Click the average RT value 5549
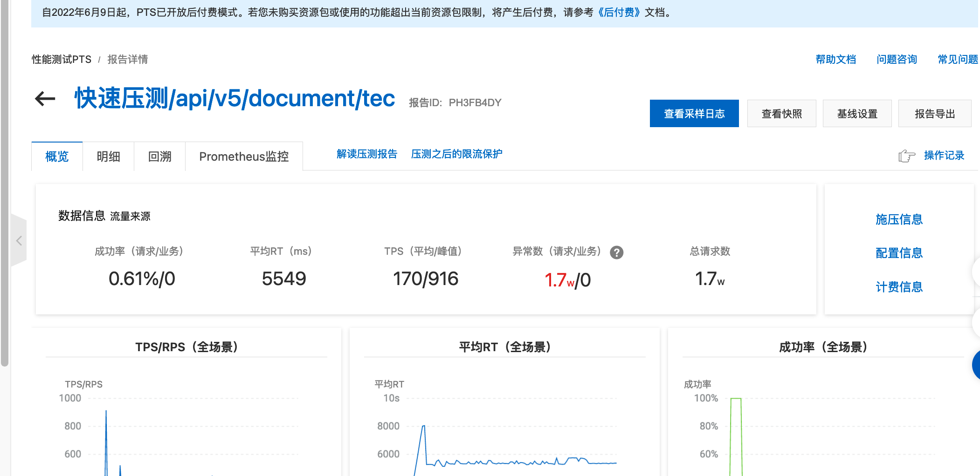Screen dimensions: 980x476 tap(284, 279)
